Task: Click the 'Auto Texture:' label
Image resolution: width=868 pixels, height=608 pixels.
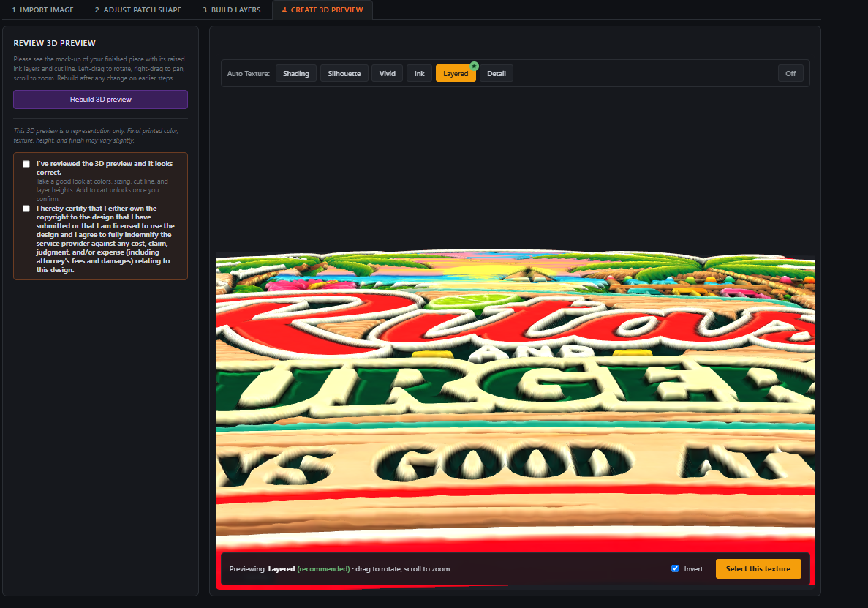Action: tap(249, 74)
